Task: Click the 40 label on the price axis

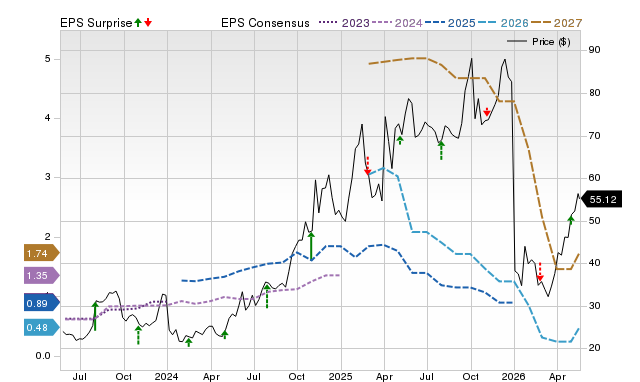Action: pyautogui.click(x=594, y=263)
